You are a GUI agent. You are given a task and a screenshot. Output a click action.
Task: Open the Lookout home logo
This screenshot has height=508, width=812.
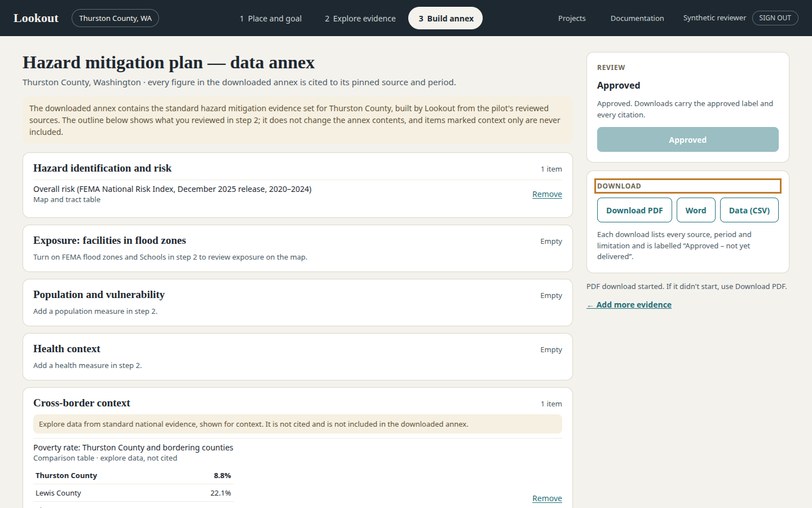click(x=36, y=18)
